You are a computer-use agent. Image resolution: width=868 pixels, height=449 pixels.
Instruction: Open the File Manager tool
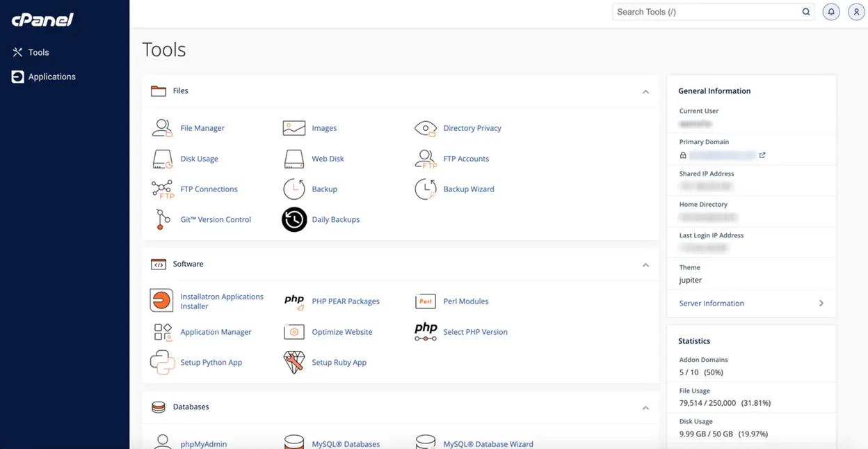(202, 128)
